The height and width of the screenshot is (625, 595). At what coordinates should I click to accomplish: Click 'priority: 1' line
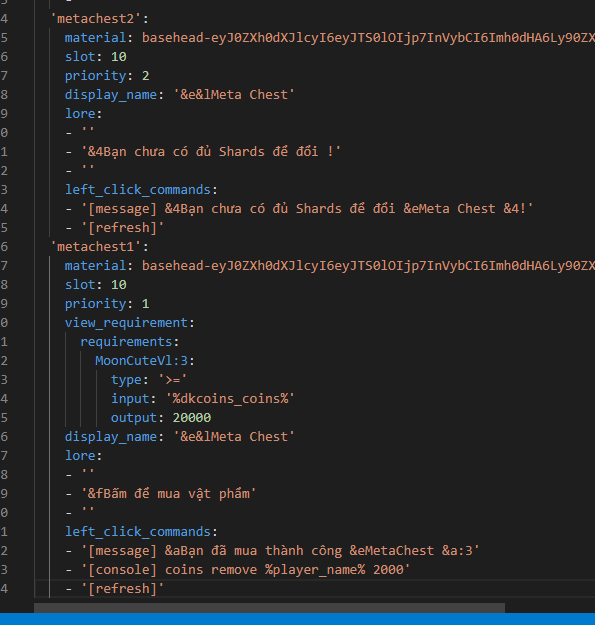pyautogui.click(x=107, y=304)
